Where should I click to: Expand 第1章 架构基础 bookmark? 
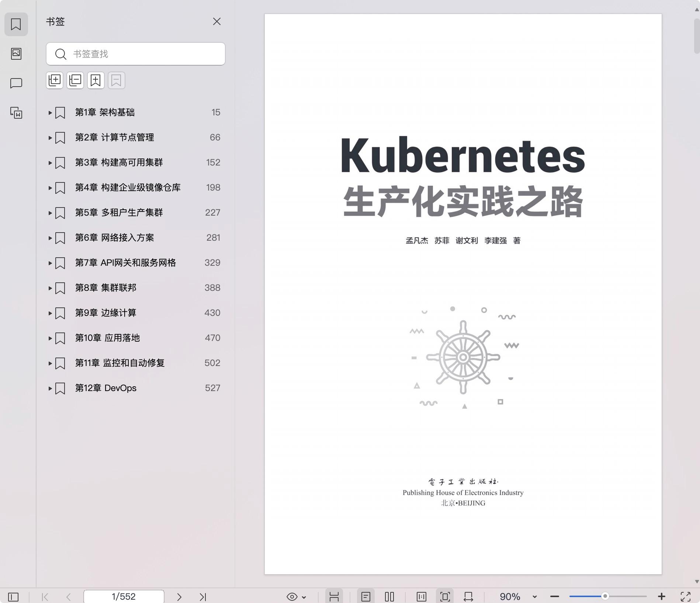pos(50,113)
